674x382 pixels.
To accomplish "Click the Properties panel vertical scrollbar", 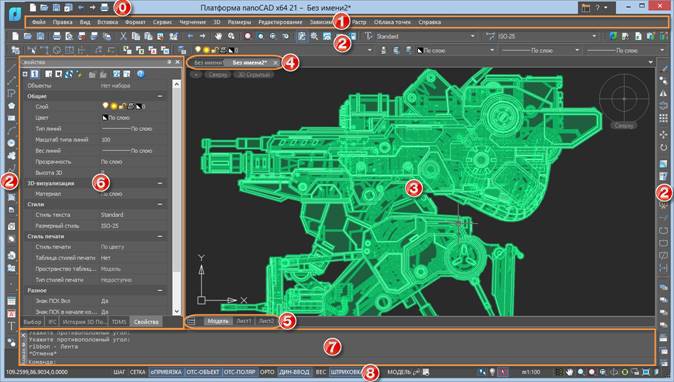I will click(x=176, y=198).
